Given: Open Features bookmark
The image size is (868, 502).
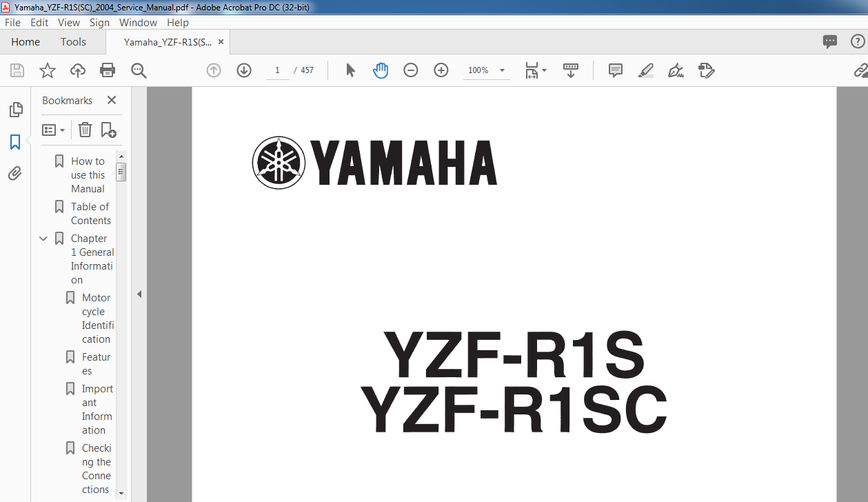Looking at the screenshot, I should click(x=96, y=364).
